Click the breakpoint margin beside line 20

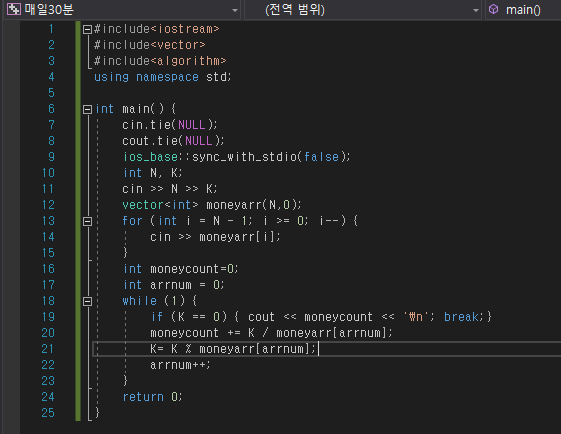[x=11, y=333]
